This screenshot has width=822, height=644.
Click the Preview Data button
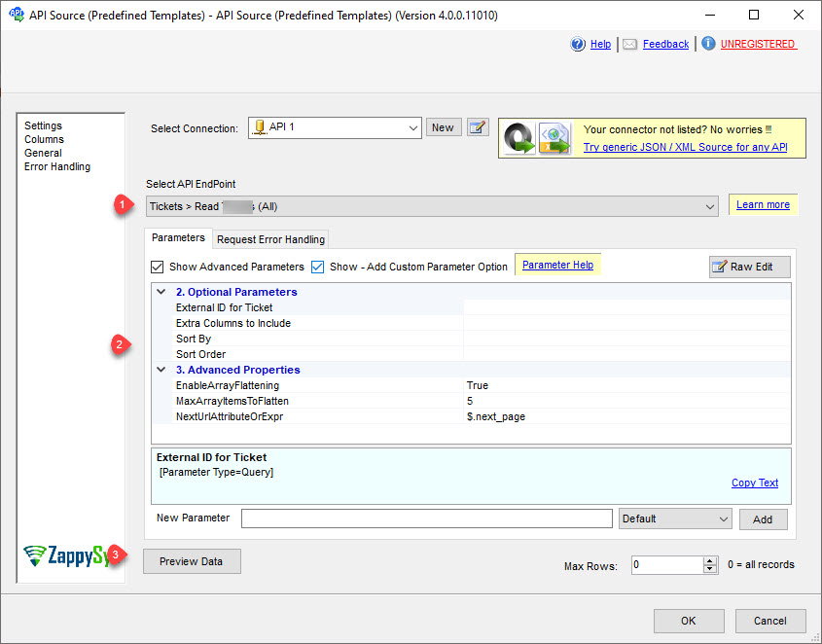(192, 561)
